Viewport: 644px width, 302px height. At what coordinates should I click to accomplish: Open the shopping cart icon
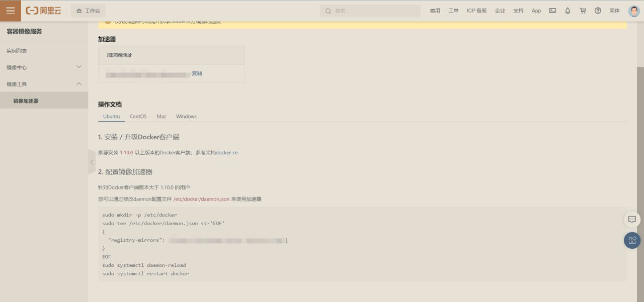click(x=583, y=10)
